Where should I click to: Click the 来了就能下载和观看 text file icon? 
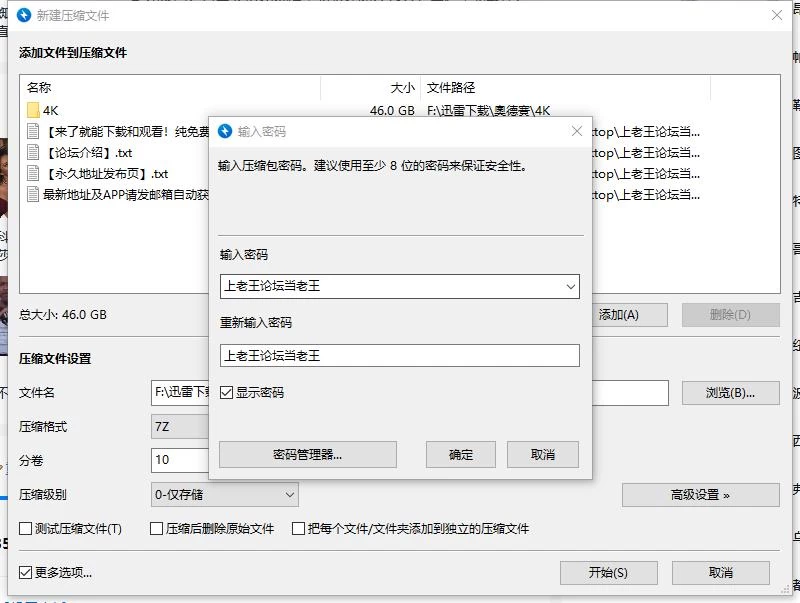[33, 131]
